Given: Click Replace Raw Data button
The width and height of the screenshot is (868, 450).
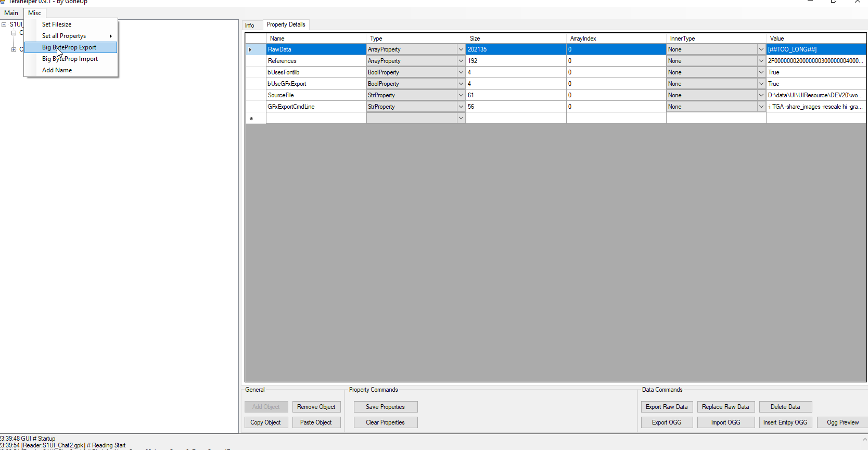Looking at the screenshot, I should tap(726, 407).
